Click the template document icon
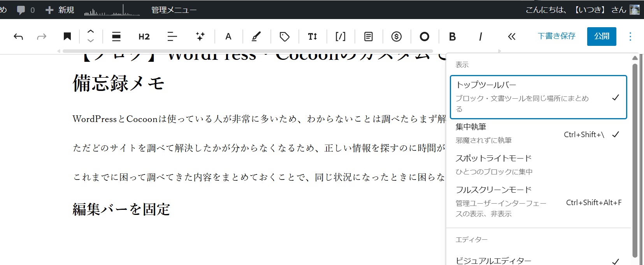Viewport: 644px width, 265px height. click(x=369, y=37)
